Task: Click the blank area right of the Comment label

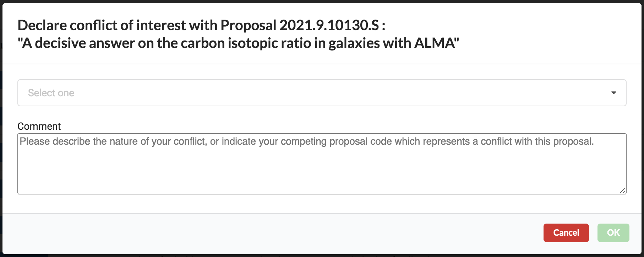Action: coord(320,126)
